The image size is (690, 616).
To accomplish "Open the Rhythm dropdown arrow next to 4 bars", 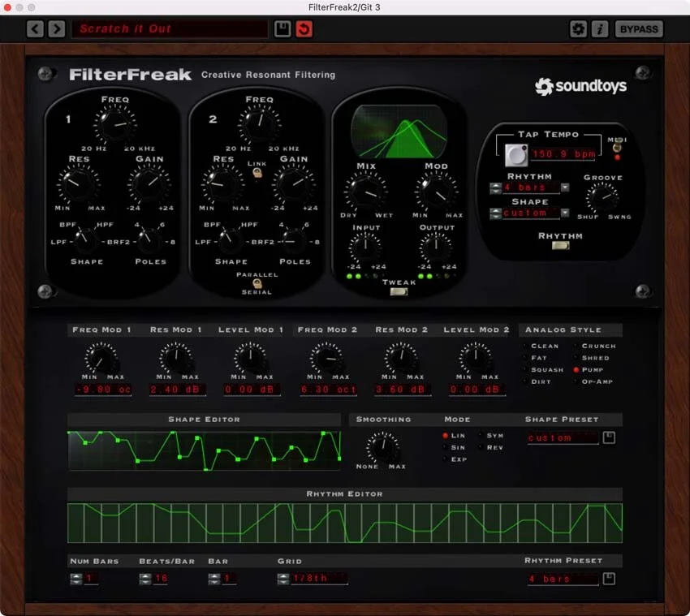I will pyautogui.click(x=565, y=187).
